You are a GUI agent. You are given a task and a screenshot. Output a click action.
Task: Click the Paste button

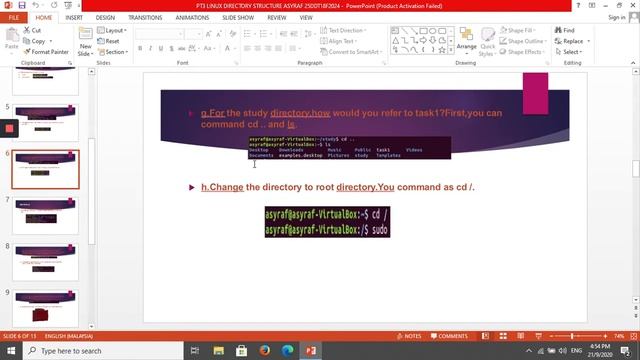coord(12,39)
